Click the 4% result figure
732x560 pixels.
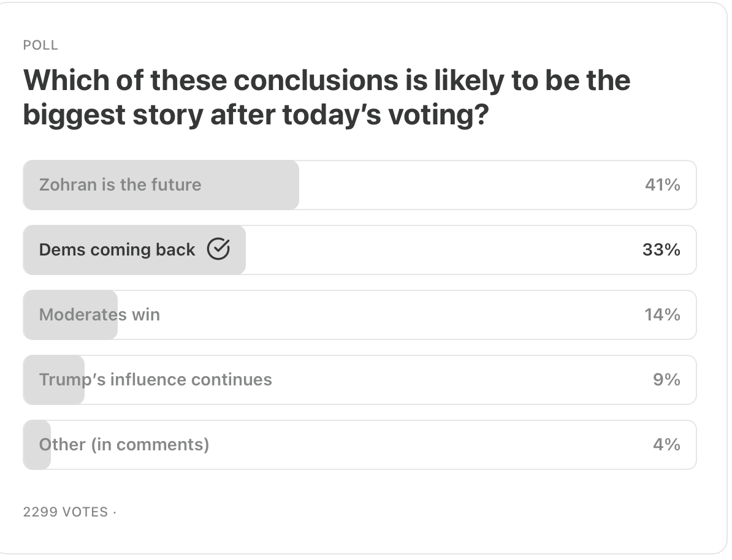[x=666, y=445]
